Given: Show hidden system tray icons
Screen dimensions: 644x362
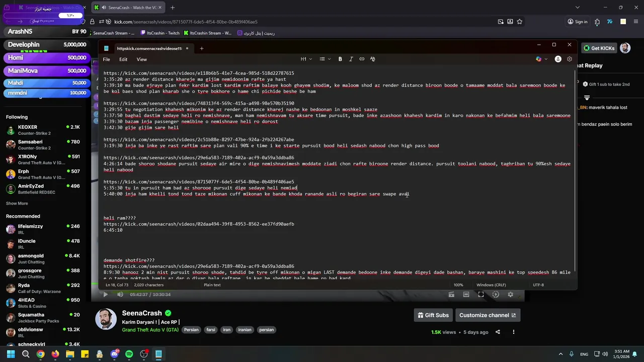Looking at the screenshot, I should 561,354.
